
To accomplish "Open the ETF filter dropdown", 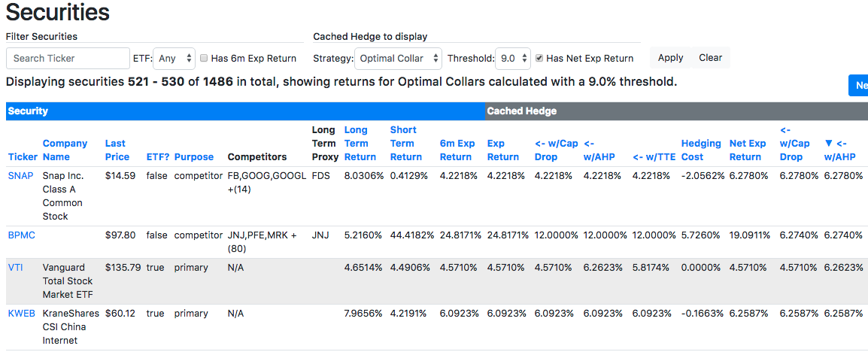I will click(174, 58).
